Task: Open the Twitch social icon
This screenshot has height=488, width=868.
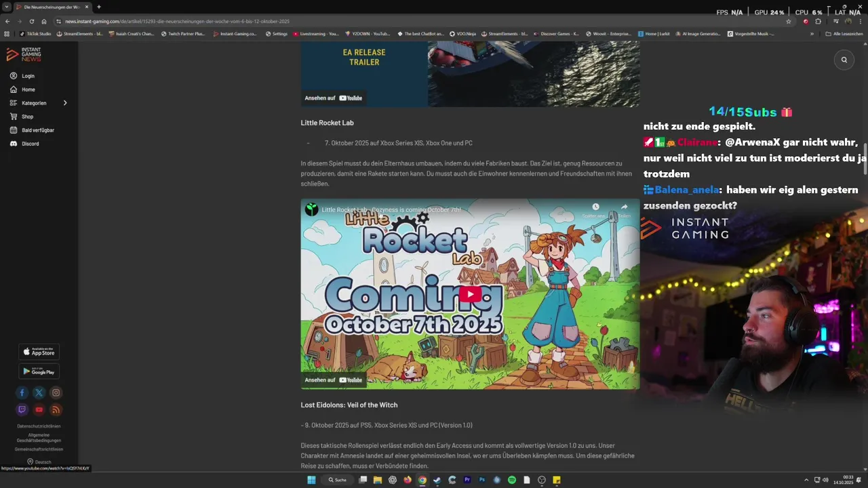Action: pyautogui.click(x=22, y=409)
